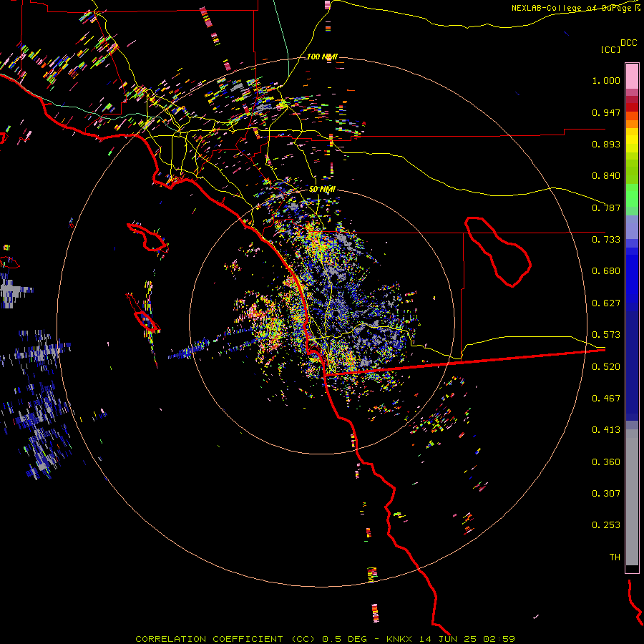The image size is (644, 644).
Task: Click the DCC product code label
Action: (628, 43)
